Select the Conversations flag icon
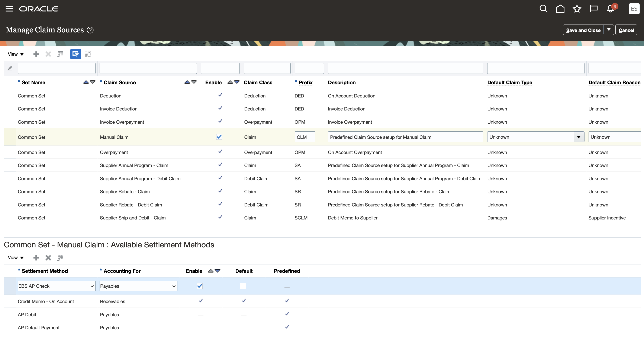 [x=594, y=9]
